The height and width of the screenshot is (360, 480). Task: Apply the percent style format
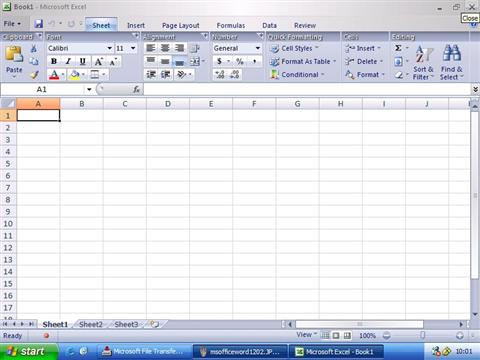(x=240, y=61)
